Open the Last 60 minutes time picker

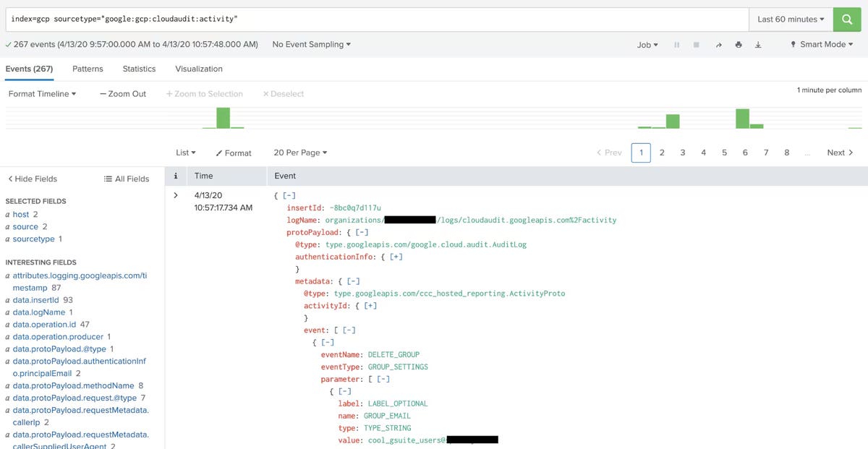click(791, 20)
